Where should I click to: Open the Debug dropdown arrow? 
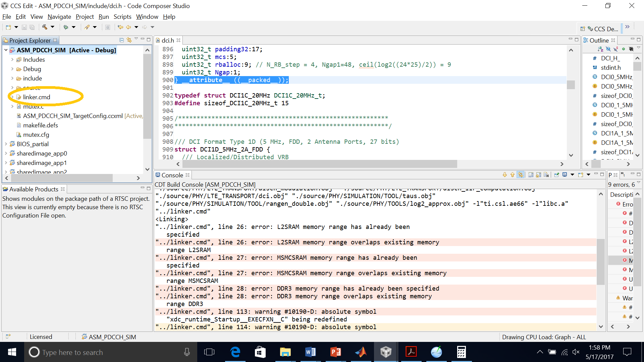coord(73,27)
